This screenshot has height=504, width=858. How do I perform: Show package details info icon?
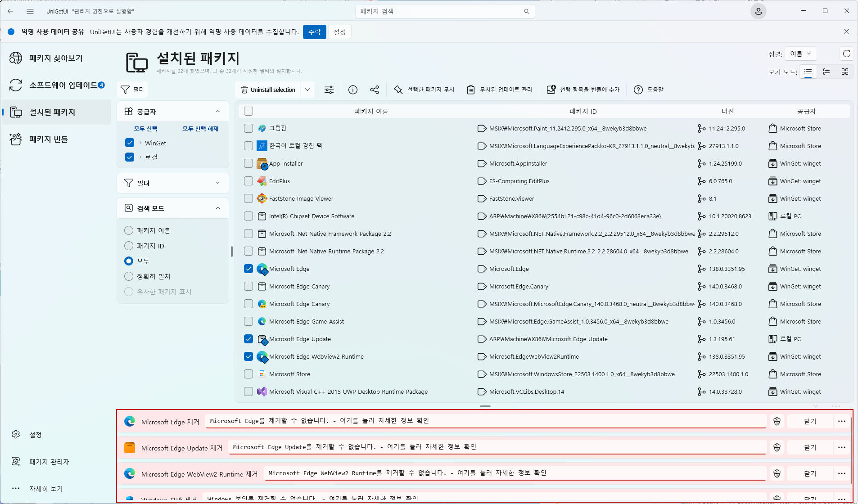(x=353, y=90)
